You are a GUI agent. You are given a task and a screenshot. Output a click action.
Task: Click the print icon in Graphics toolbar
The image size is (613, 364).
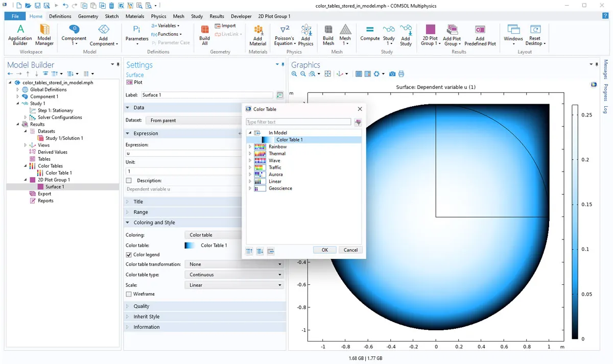(401, 74)
